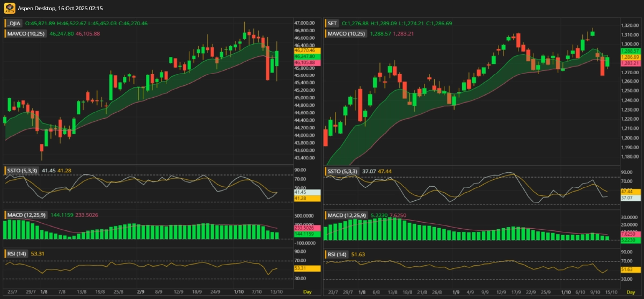Change the Day timeframe on DJIA chart
The height and width of the screenshot is (299, 644).
pyautogui.click(x=307, y=291)
